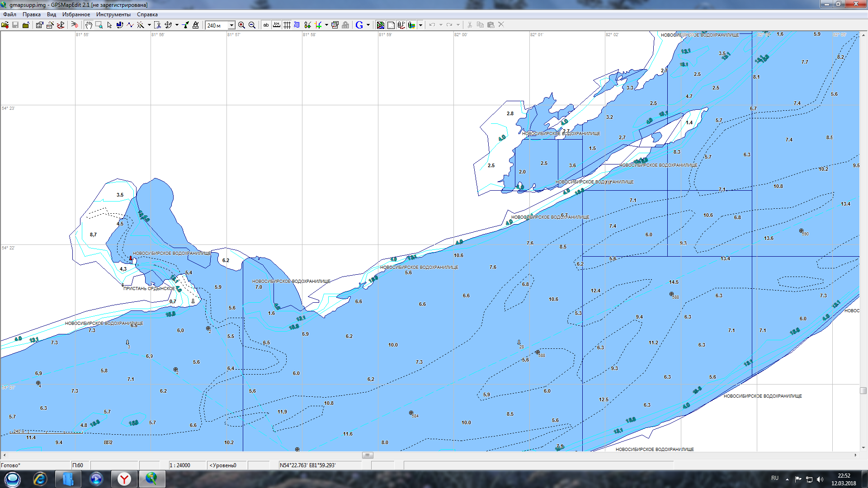The width and height of the screenshot is (868, 488).
Task: Toggle the map objects layer view button
Action: coord(381,25)
